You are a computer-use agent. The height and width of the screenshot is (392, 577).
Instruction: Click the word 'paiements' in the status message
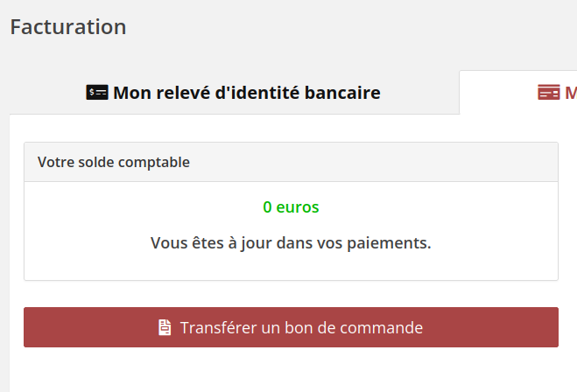[x=389, y=243]
